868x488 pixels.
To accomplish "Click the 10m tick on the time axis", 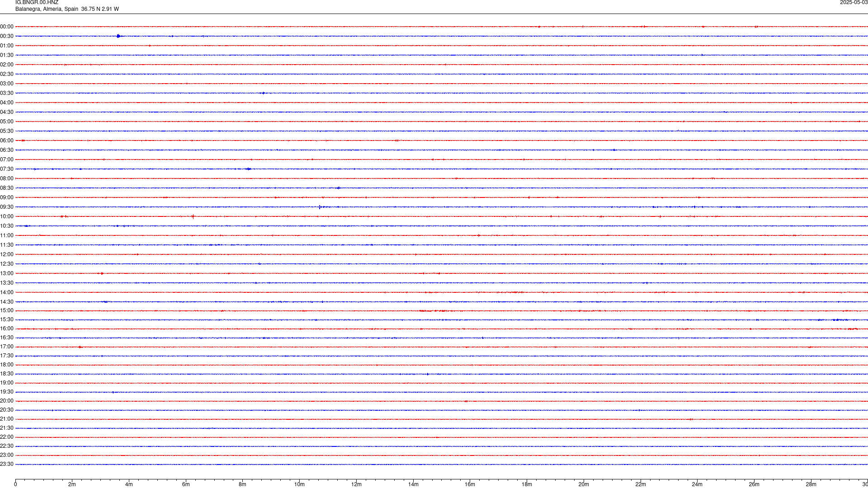I will (299, 484).
